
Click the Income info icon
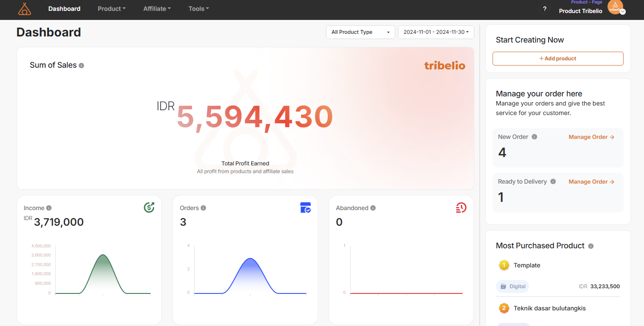49,208
